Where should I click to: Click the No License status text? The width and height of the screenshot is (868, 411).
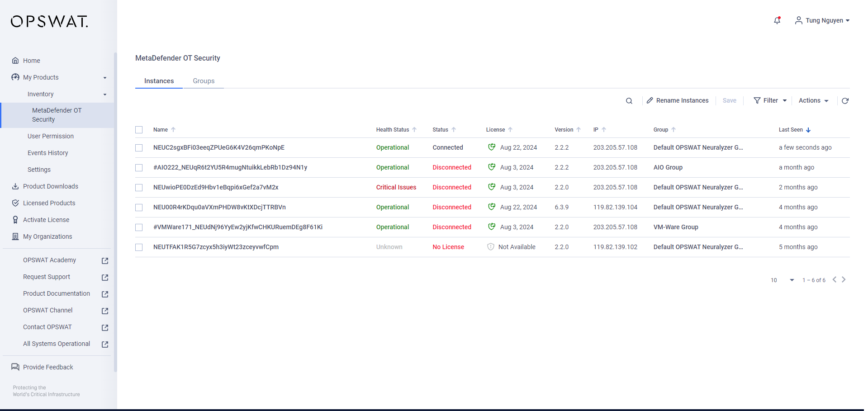[x=448, y=247]
